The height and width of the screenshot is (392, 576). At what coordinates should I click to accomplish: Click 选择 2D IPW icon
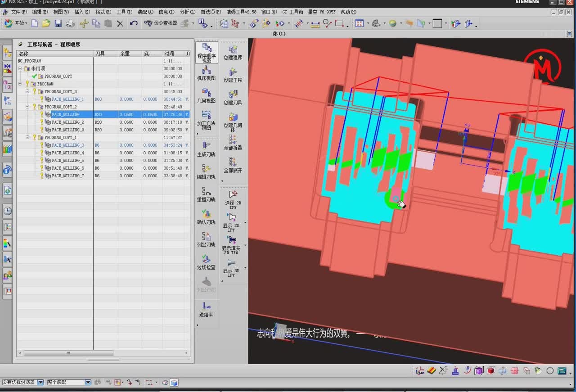[x=233, y=199]
